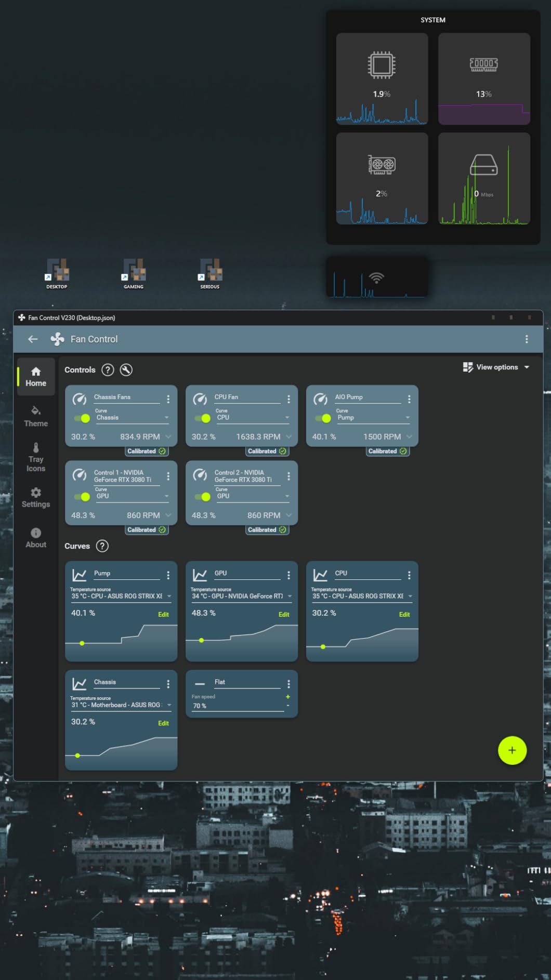Open the Curves help question mark icon
This screenshot has width=551, height=980.
click(x=102, y=546)
